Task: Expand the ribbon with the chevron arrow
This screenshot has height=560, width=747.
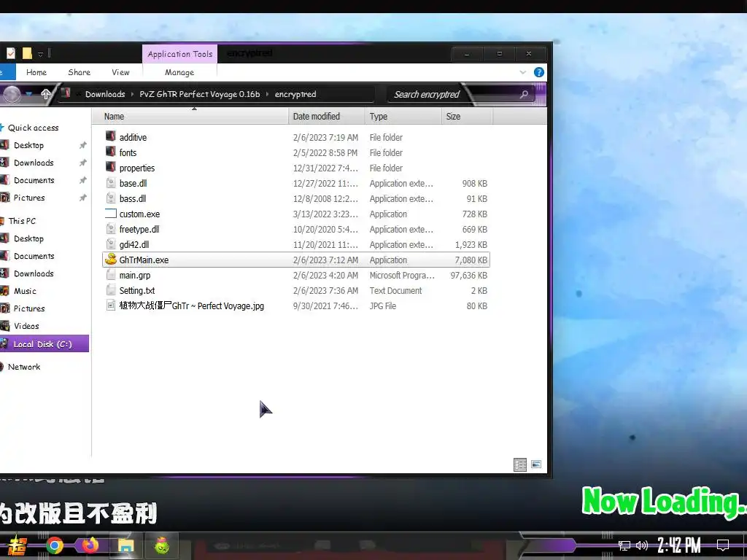Action: (x=522, y=72)
